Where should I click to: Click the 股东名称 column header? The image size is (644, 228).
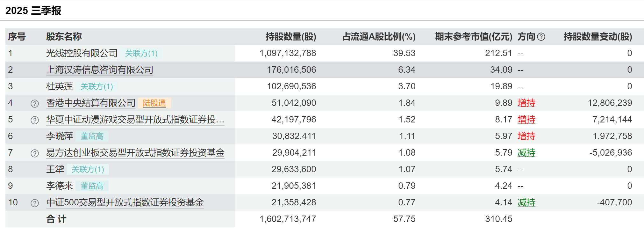point(64,36)
